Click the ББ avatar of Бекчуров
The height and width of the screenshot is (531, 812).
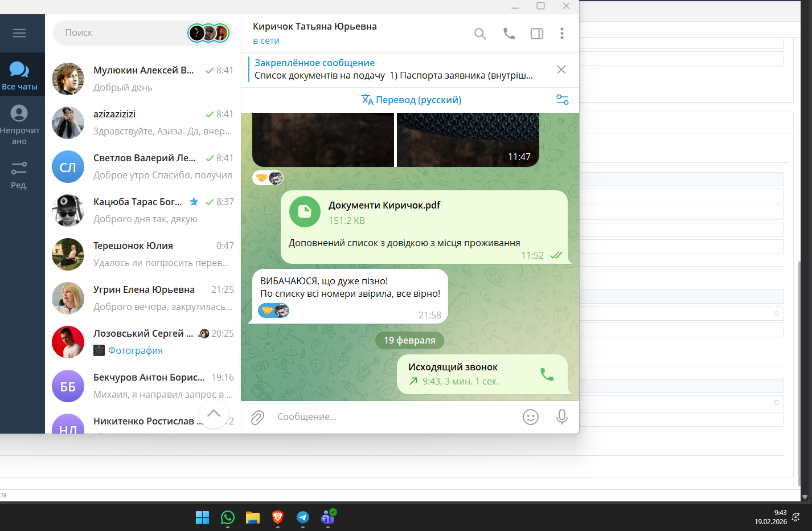pos(68,386)
